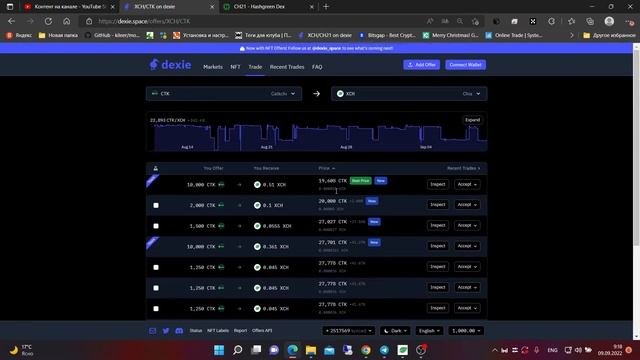Expand Accept menu for 2,000 CTK offer
Image resolution: width=640 pixels, height=360 pixels.
[467, 204]
